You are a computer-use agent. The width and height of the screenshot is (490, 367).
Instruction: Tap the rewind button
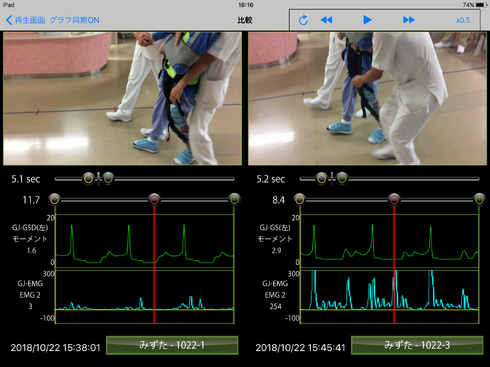326,20
